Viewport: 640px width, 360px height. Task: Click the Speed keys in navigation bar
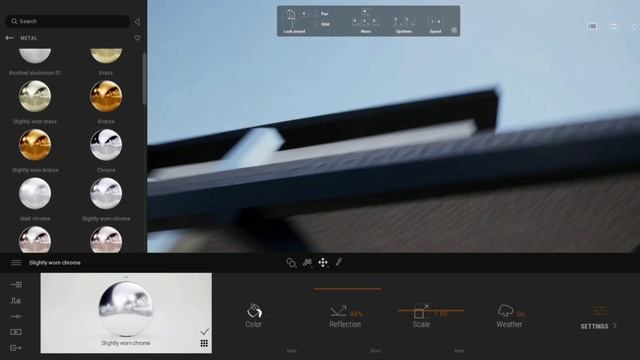point(436,22)
